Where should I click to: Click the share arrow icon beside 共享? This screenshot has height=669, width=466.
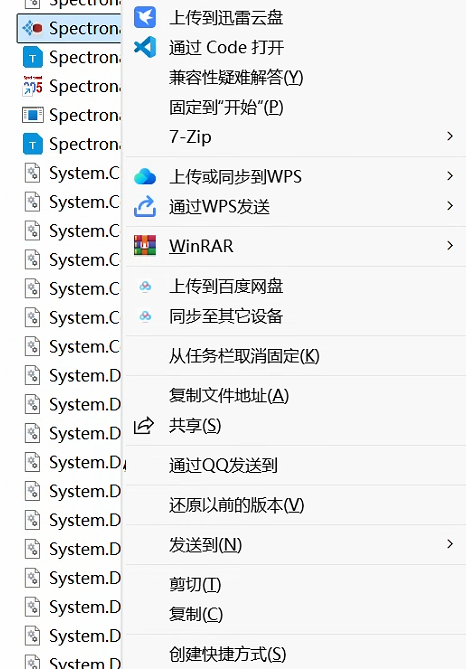tap(144, 425)
